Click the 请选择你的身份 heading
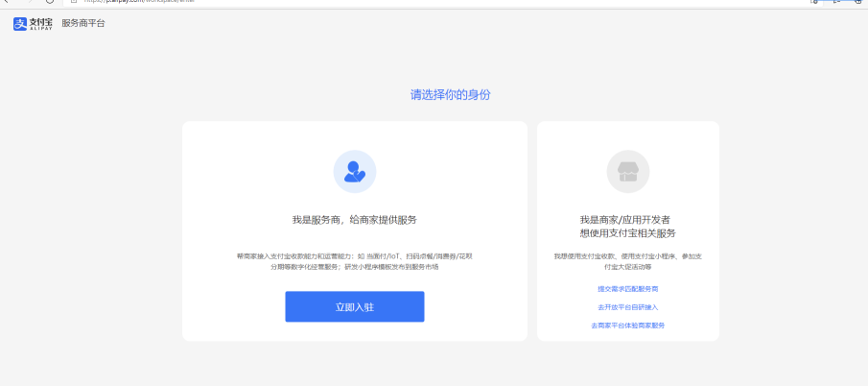The width and height of the screenshot is (868, 386). [x=450, y=95]
